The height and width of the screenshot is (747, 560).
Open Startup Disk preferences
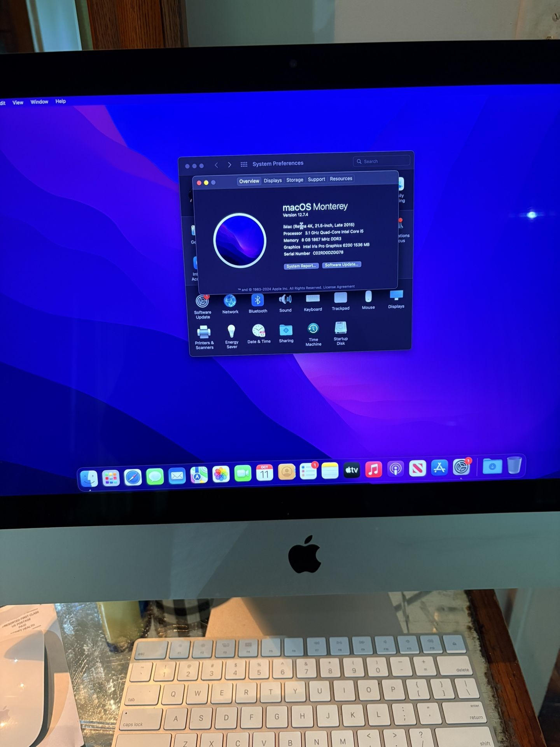click(341, 329)
